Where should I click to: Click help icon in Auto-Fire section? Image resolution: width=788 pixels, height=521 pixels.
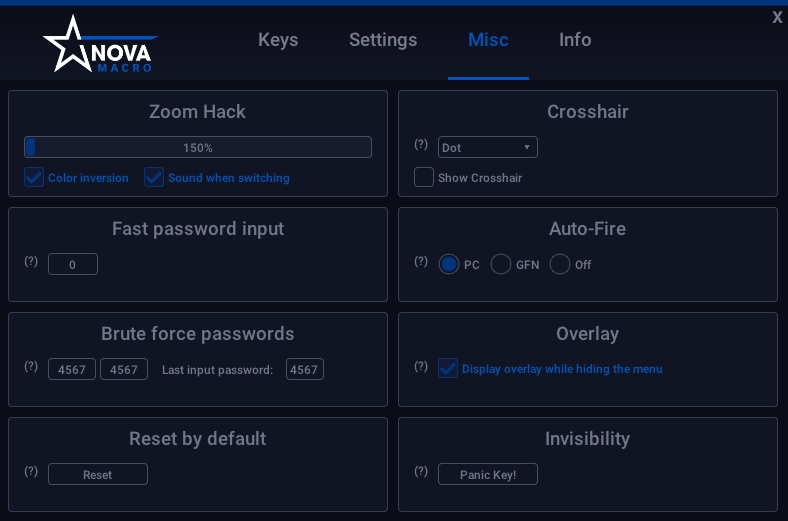pyautogui.click(x=421, y=262)
